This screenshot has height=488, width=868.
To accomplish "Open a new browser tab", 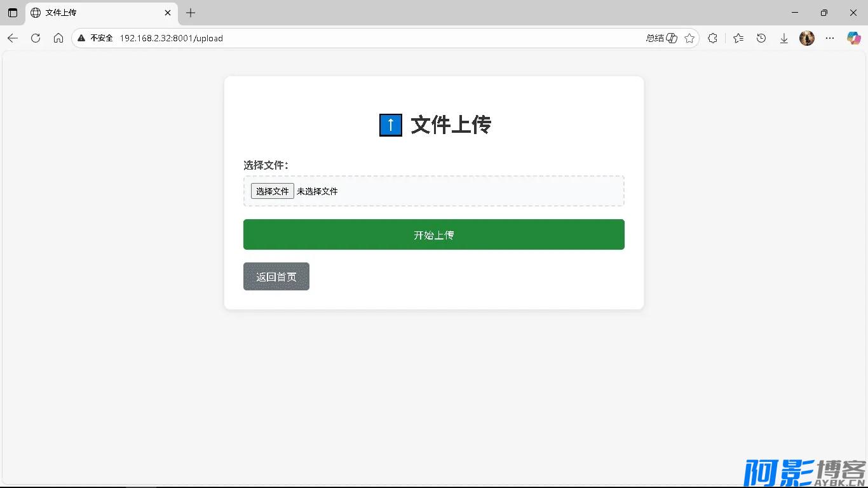I will tap(189, 13).
